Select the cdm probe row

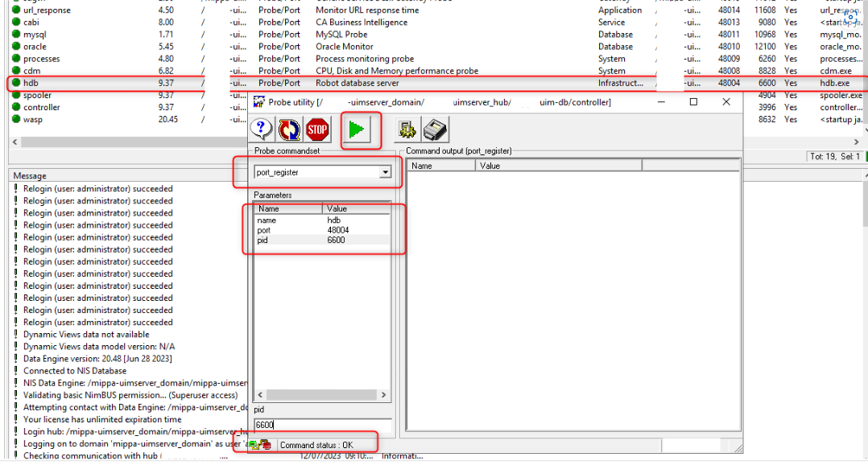(437, 71)
